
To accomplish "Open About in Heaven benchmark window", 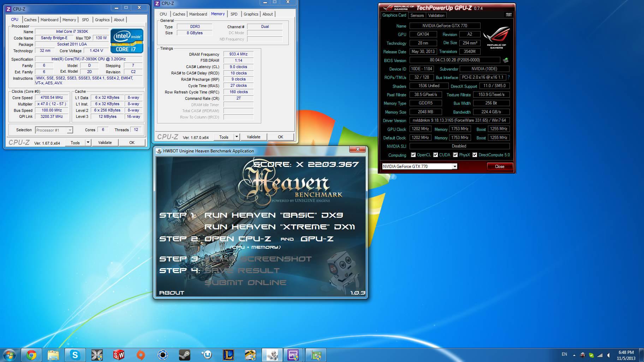I will 172,292.
